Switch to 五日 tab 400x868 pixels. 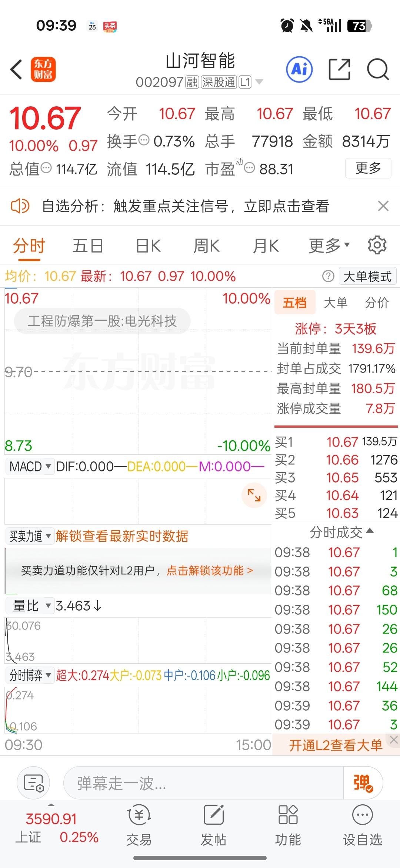point(88,245)
